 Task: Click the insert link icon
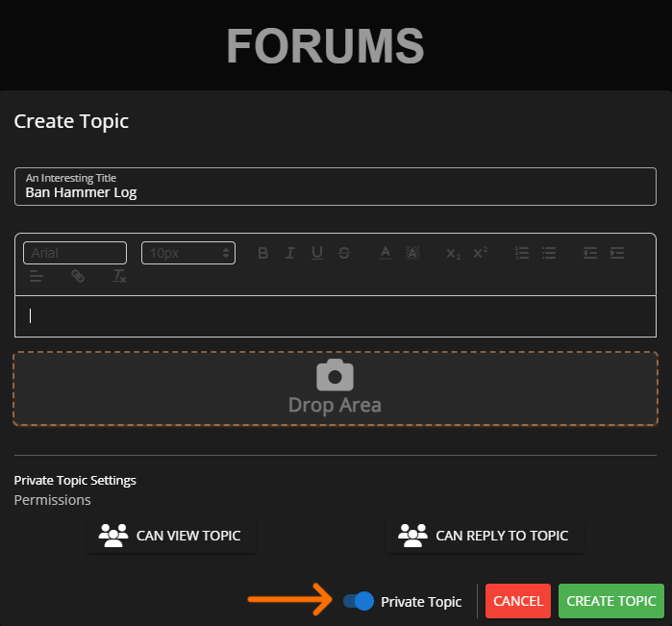[x=78, y=276]
